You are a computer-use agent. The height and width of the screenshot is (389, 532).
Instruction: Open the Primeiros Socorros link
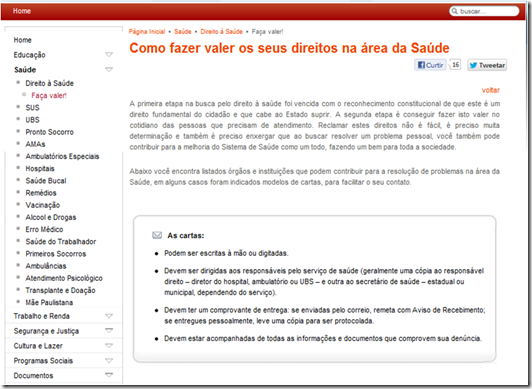56,254
